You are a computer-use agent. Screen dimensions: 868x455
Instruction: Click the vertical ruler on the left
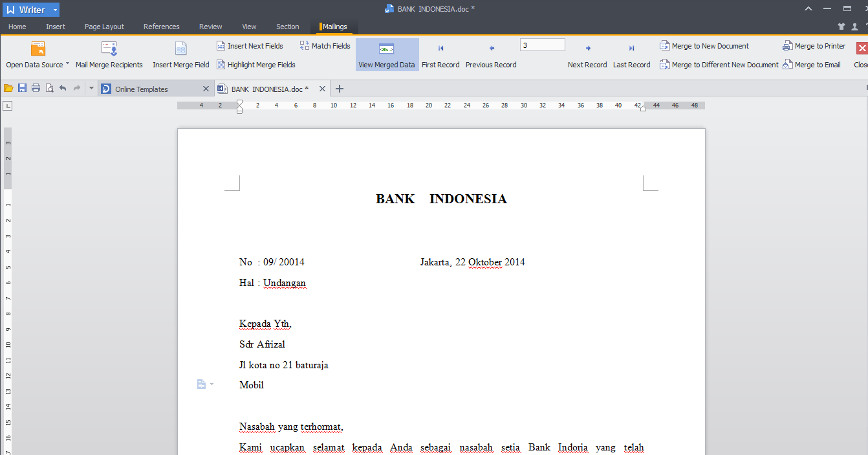[x=8, y=291]
